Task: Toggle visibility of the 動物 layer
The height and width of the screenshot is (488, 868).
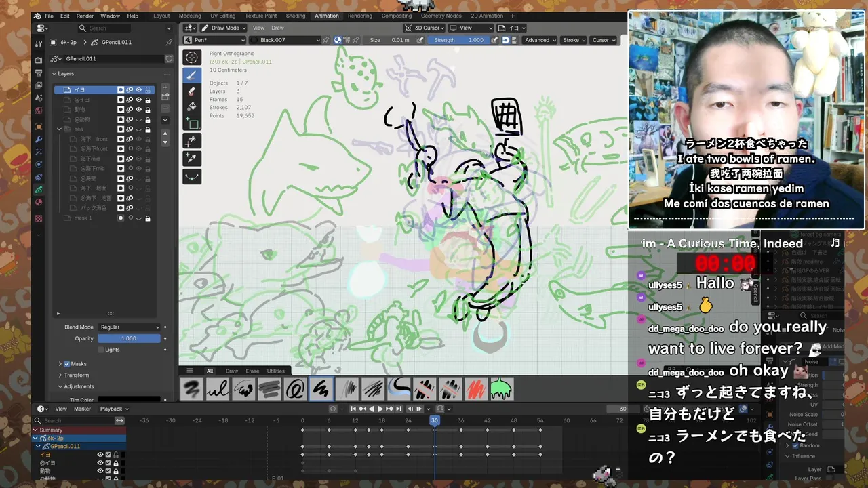Action: point(138,109)
